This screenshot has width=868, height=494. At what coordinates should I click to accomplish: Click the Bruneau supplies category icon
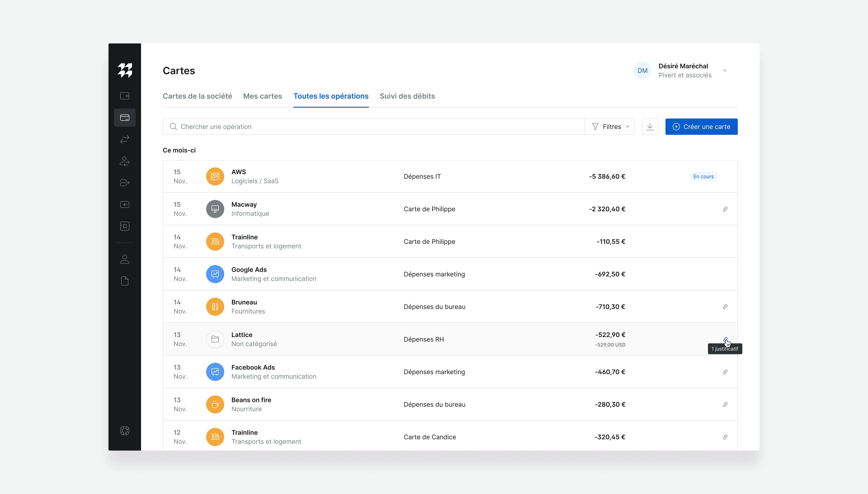coord(215,307)
